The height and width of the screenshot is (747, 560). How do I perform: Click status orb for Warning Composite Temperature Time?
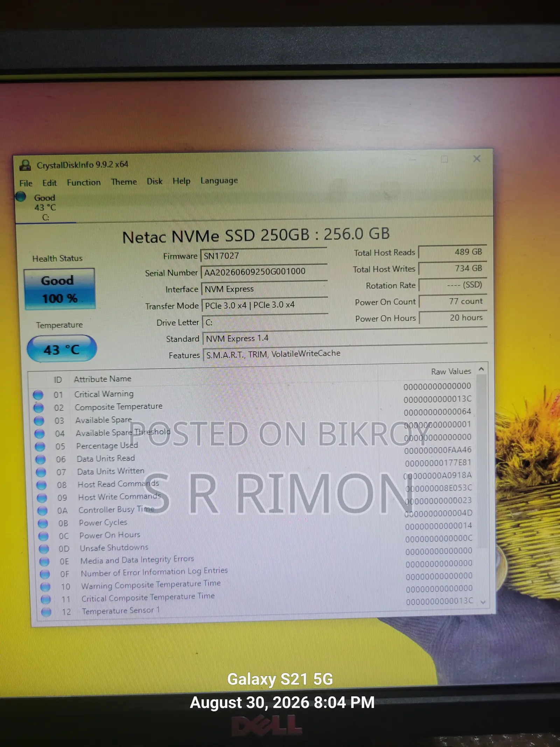pyautogui.click(x=45, y=587)
